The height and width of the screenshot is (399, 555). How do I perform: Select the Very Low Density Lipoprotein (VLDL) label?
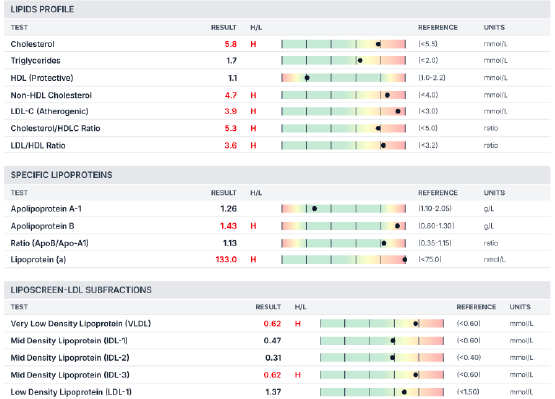pos(81,324)
